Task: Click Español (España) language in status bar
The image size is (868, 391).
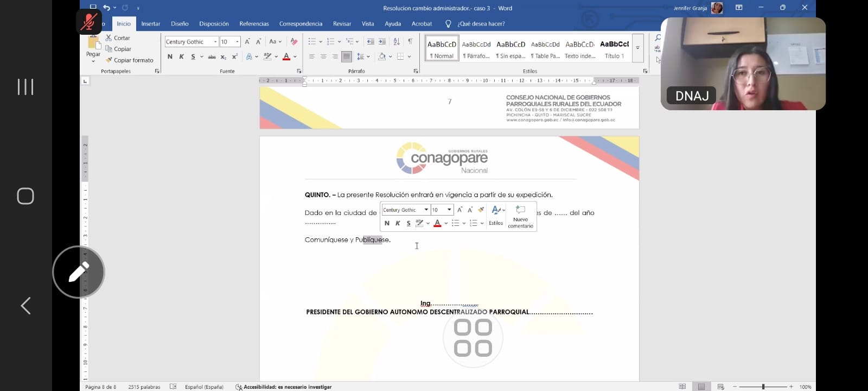Action: pos(204,387)
